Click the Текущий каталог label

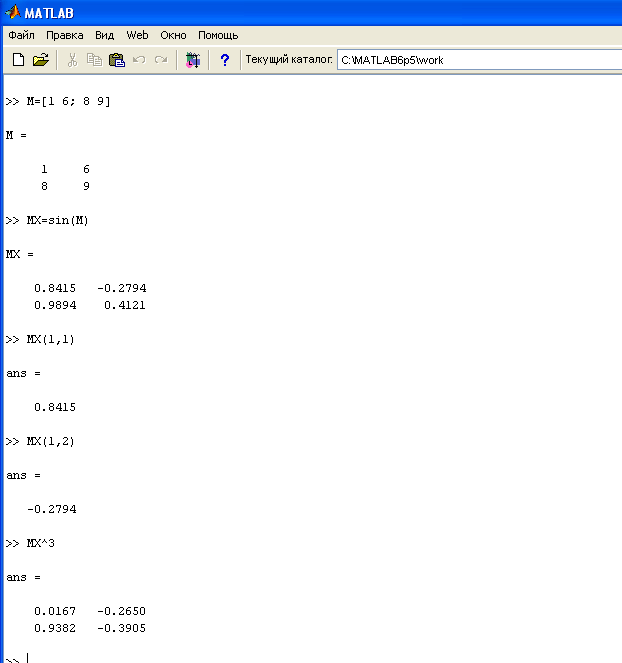pyautogui.click(x=289, y=59)
